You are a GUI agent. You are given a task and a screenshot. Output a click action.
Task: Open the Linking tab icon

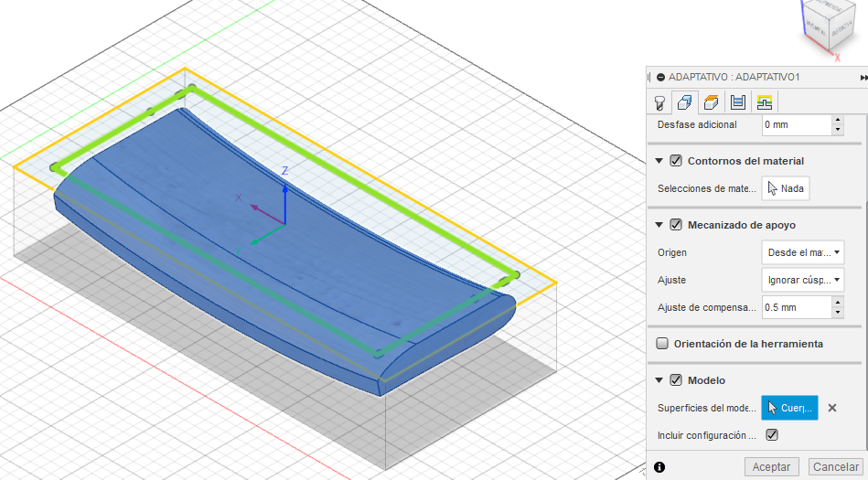(764, 102)
